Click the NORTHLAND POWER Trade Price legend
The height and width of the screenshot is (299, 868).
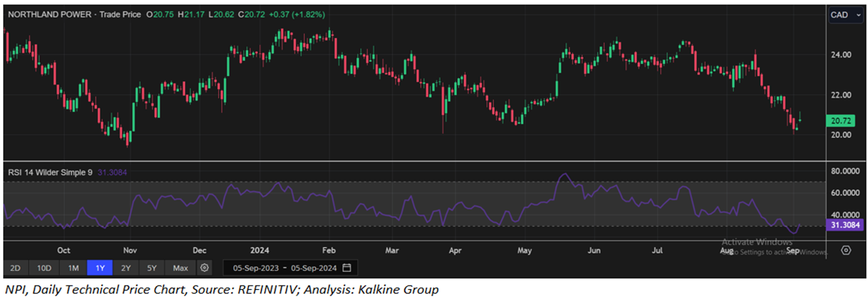pos(73,14)
